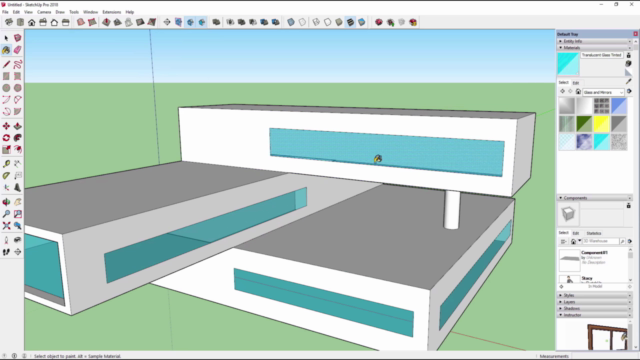The image size is (640, 360).
Task: Select the Freehand drawing tool
Action: [18, 64]
